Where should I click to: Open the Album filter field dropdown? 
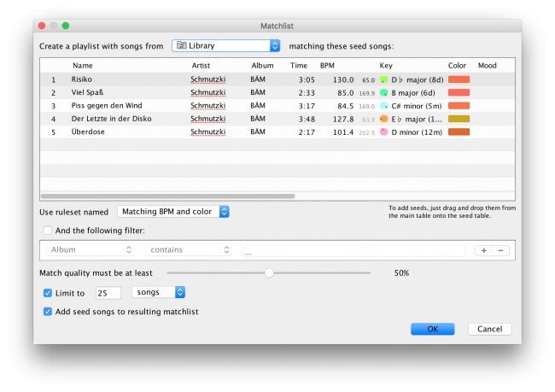coord(90,250)
